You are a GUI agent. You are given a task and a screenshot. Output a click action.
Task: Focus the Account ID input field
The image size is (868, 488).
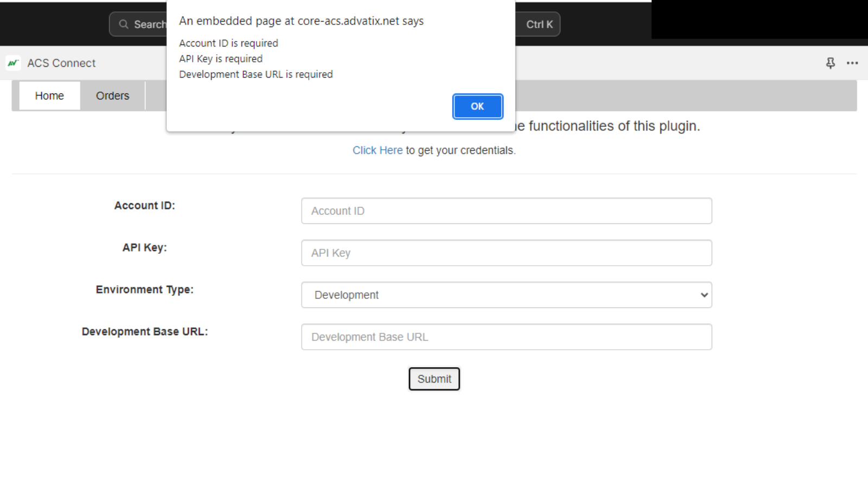point(506,211)
